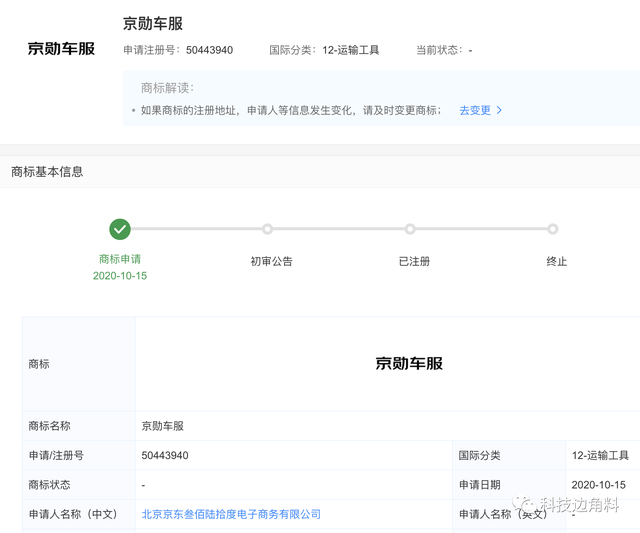Click the 商标名称 value 京勋车服 in table
The height and width of the screenshot is (533, 640).
point(162,426)
